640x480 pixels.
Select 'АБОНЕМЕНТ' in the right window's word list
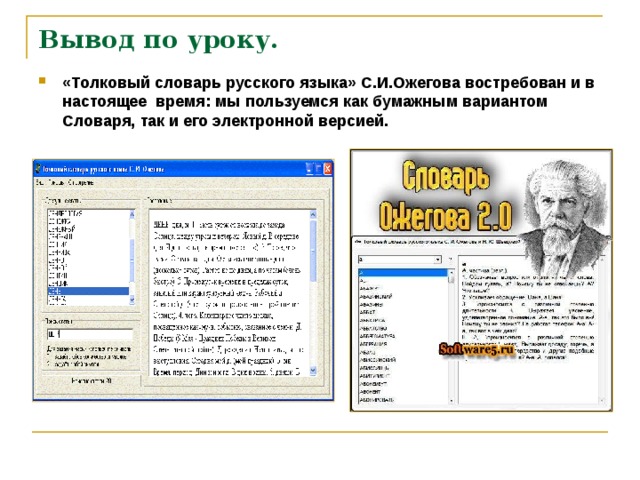pos(373,384)
